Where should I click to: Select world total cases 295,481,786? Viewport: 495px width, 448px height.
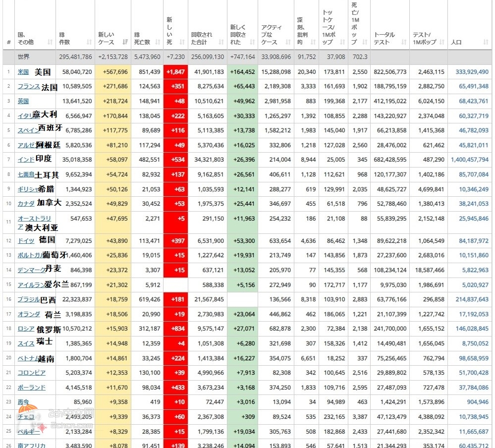point(75,57)
